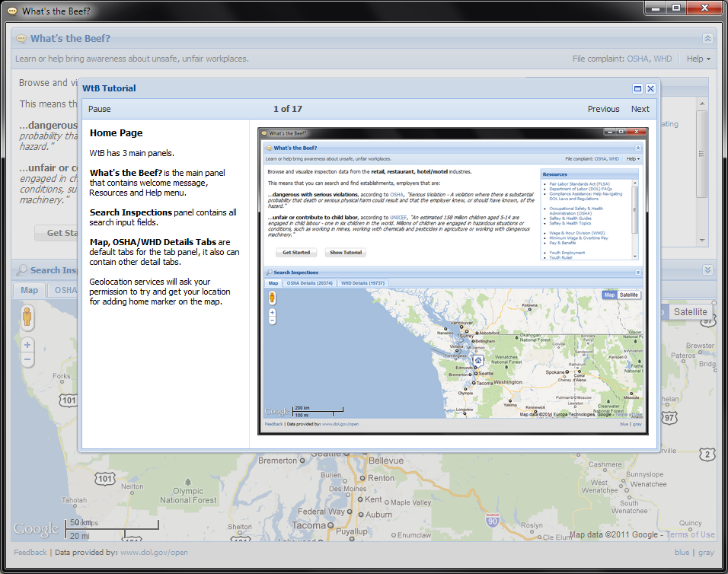Open the map Terms of Use link
The width and height of the screenshot is (728, 574).
[691, 534]
